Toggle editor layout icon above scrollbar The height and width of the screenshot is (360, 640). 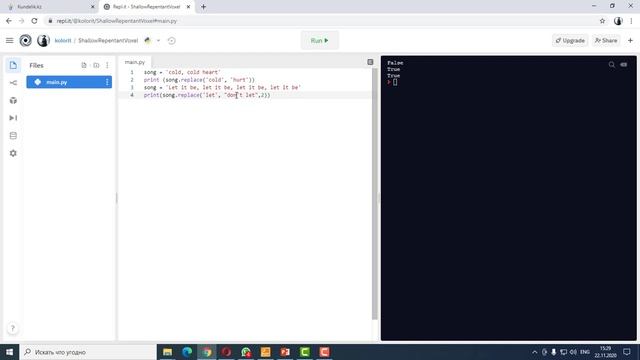click(x=370, y=62)
